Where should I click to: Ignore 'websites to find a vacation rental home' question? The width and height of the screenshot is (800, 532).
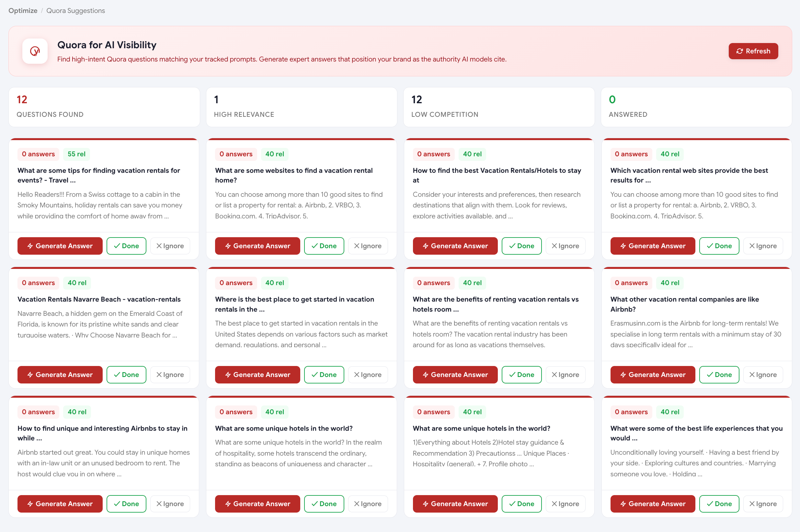pos(368,246)
